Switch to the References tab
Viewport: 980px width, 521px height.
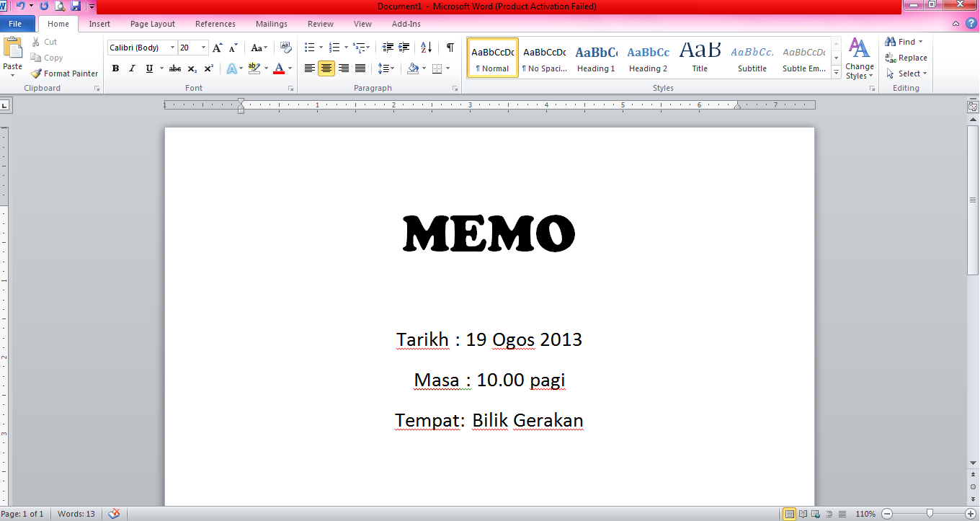tap(215, 24)
